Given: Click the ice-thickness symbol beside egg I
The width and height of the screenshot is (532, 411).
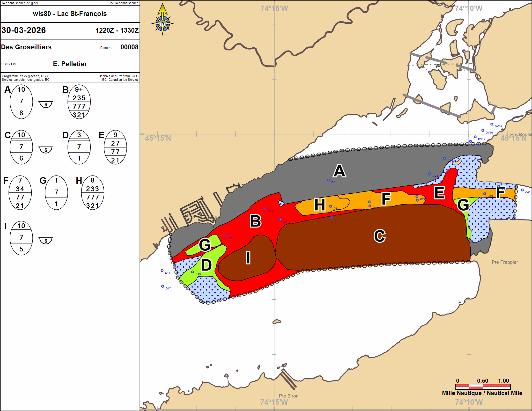Looking at the screenshot, I should pyautogui.click(x=46, y=241).
